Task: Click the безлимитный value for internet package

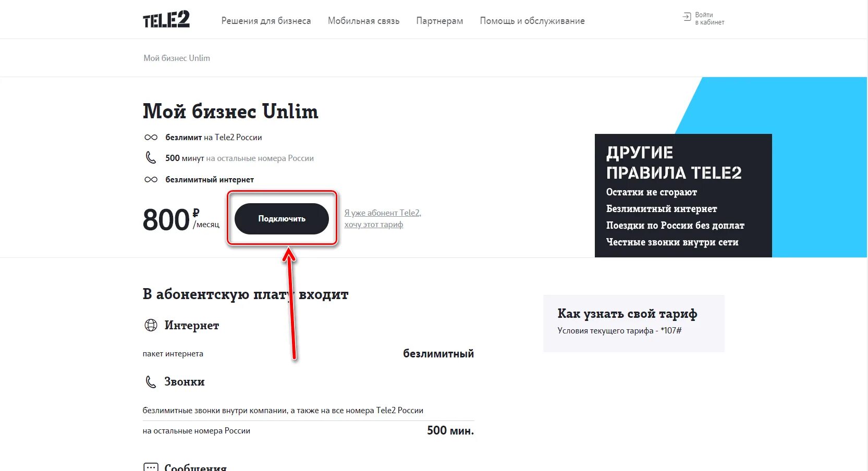Action: (x=438, y=354)
